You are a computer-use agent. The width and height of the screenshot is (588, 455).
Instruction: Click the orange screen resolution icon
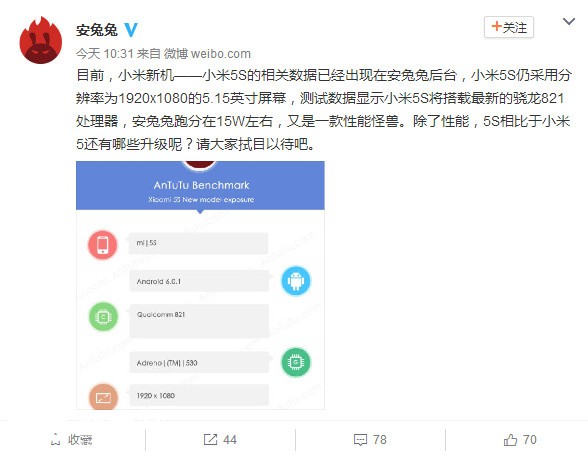[104, 396]
